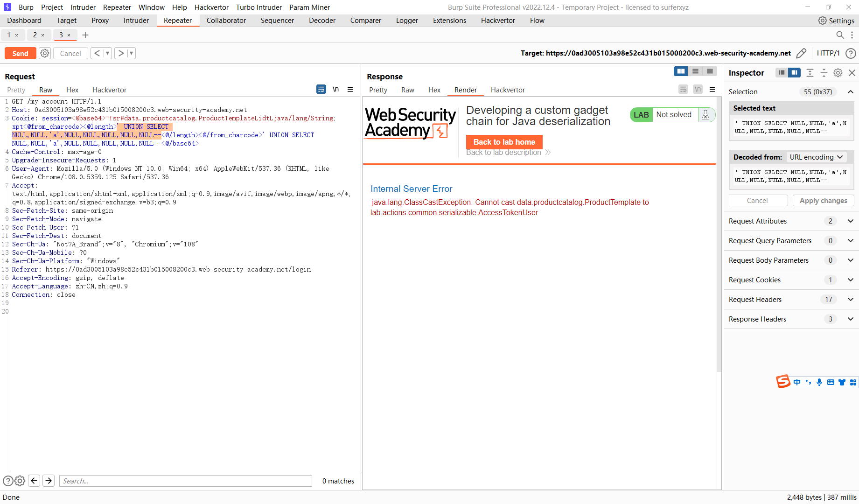Switch Request view to Pretty
Viewport: 859px width, 504px height.
click(16, 90)
